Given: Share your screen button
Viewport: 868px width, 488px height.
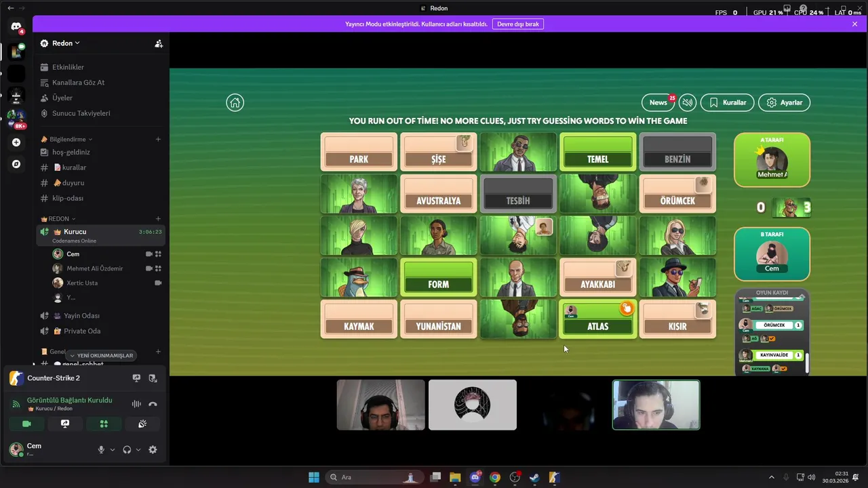Looking at the screenshot, I should pyautogui.click(x=65, y=424).
